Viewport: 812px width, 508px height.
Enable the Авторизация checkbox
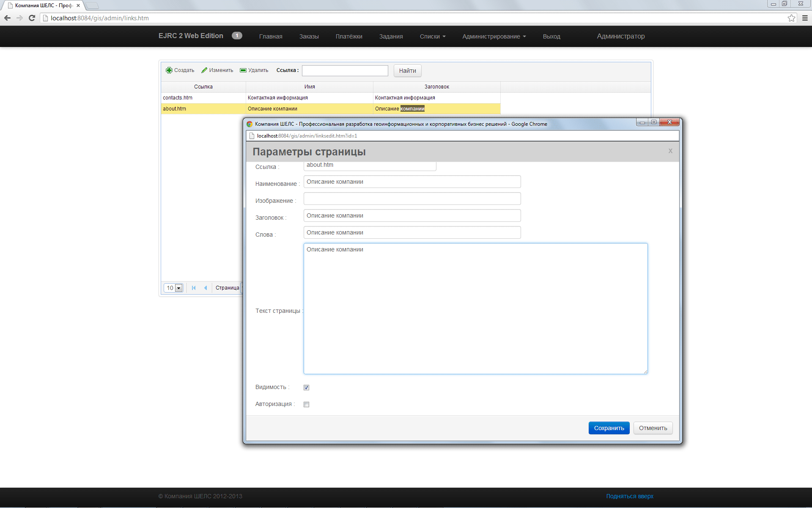[x=307, y=404]
